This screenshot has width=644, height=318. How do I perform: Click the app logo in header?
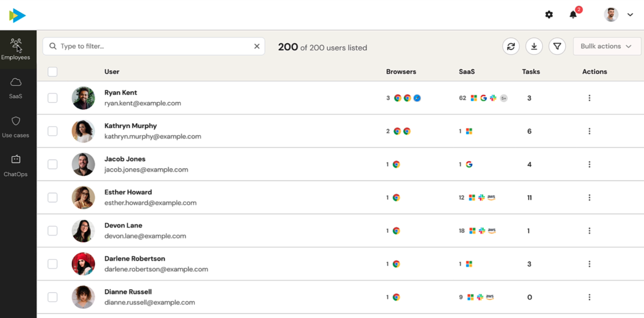[17, 15]
